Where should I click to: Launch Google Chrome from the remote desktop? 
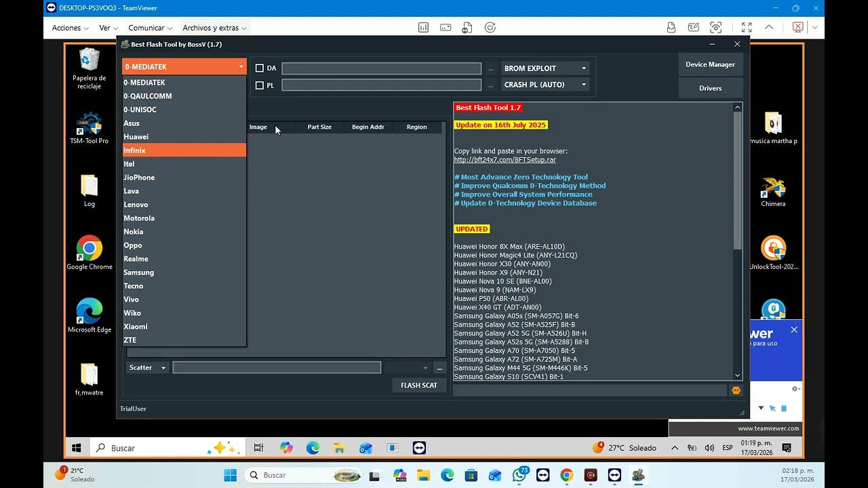(x=89, y=253)
